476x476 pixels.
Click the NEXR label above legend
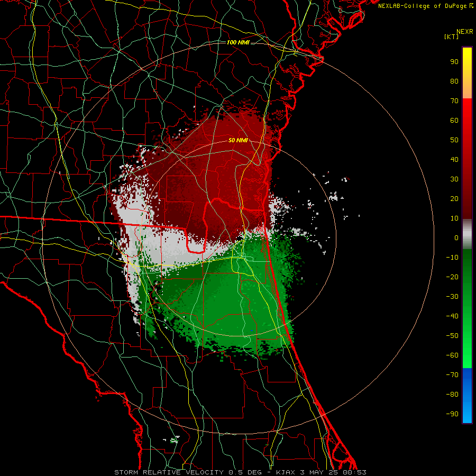tap(465, 32)
